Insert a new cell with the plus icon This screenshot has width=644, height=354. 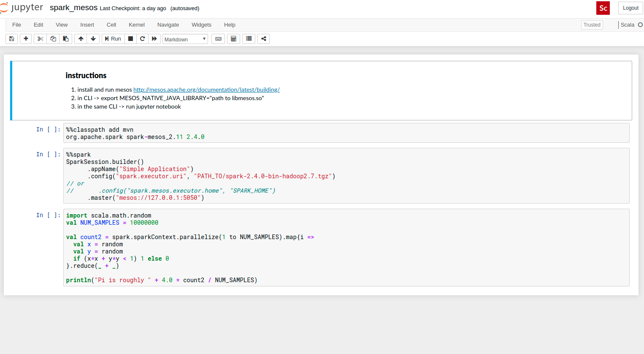click(x=25, y=38)
